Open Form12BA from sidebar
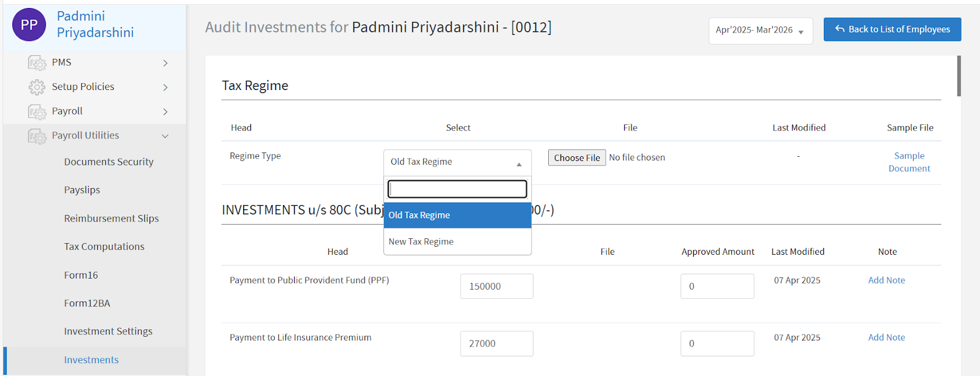Image resolution: width=980 pixels, height=376 pixels. coord(87,303)
